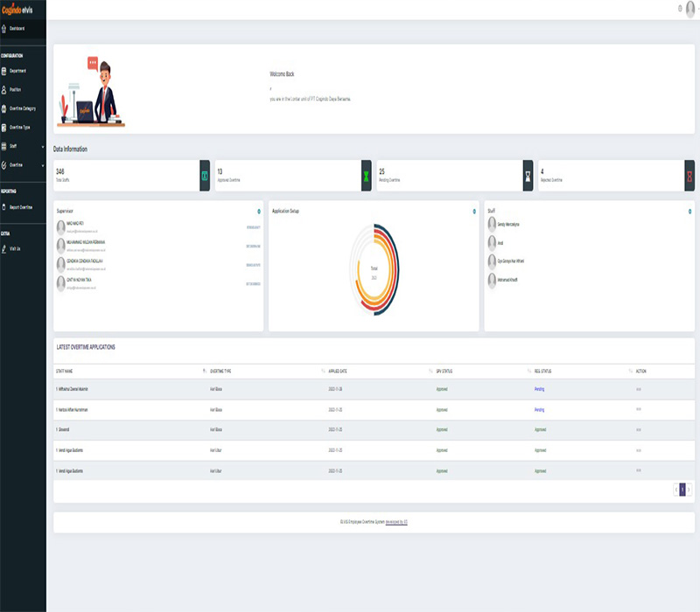Click the red hourglass Rejected Overtime icon
Image resolution: width=700 pixels, height=612 pixels.
tap(689, 176)
